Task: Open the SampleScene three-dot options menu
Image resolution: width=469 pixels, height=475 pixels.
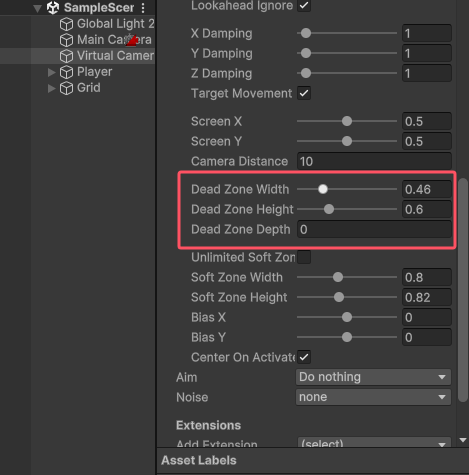Action: [143, 8]
